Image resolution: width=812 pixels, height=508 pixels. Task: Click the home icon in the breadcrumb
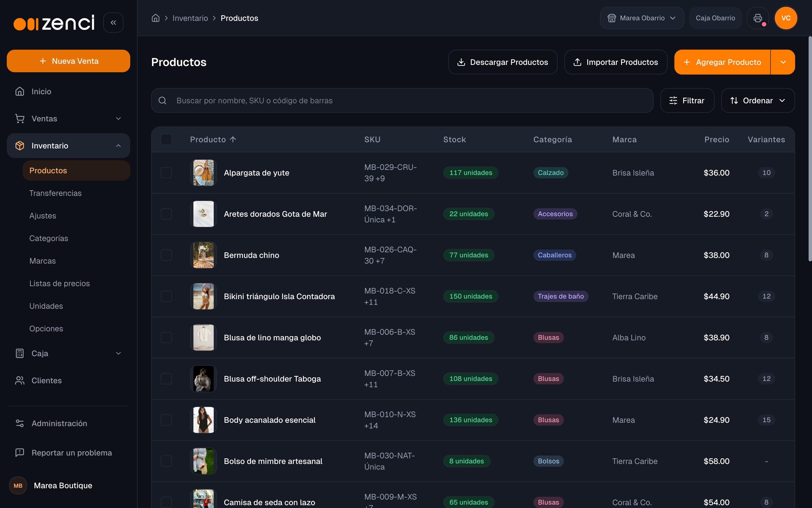(155, 18)
